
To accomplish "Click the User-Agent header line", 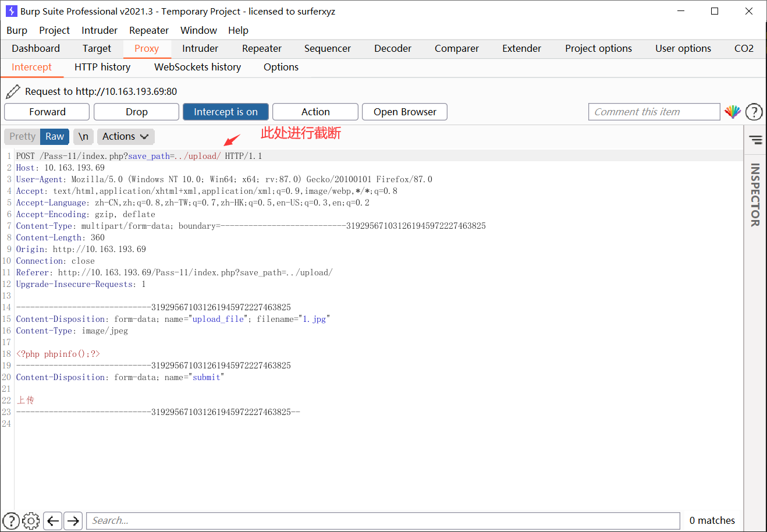I will click(224, 179).
